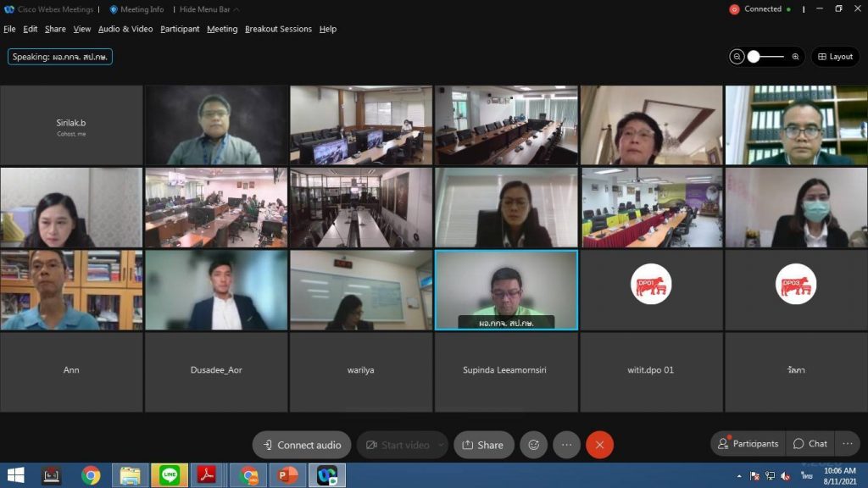This screenshot has height=488, width=868.
Task: Click the zoom in magnifier icon
Action: point(795,57)
